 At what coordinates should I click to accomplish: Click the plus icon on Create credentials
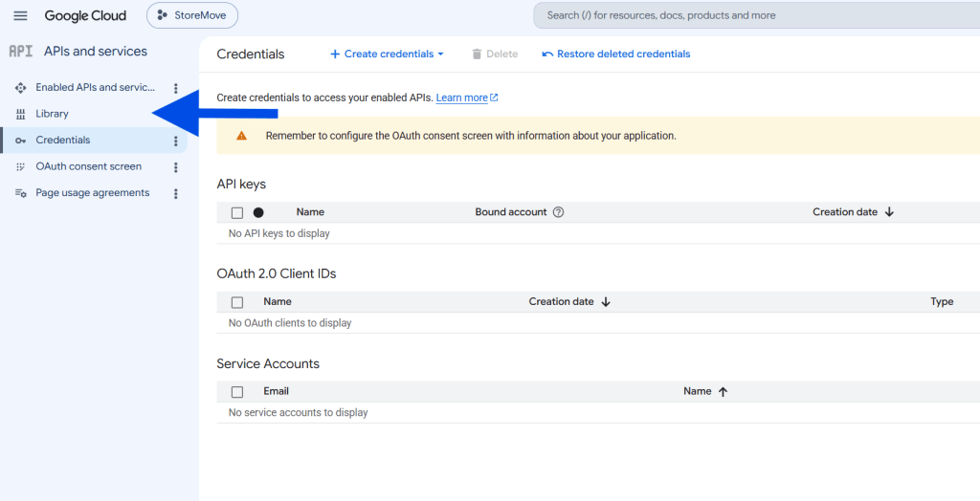click(335, 54)
